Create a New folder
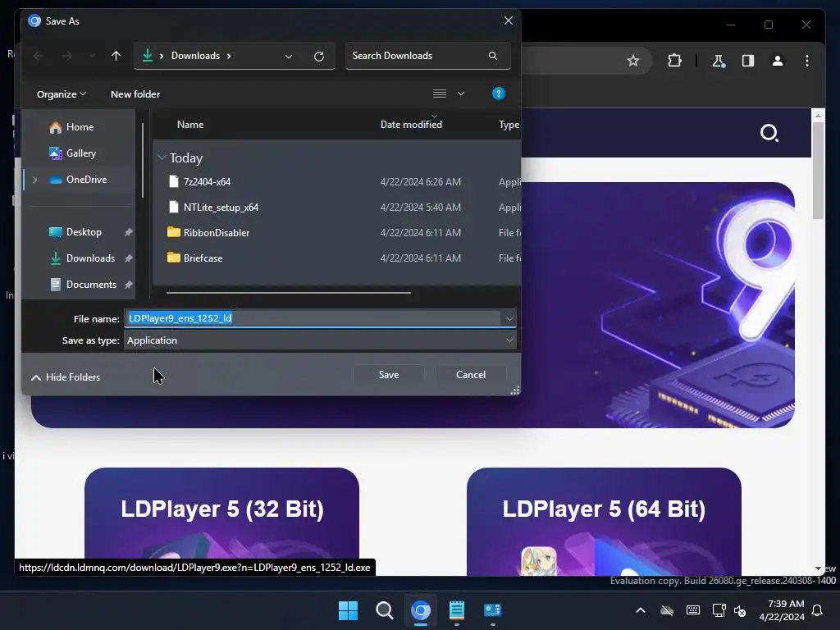 point(135,94)
